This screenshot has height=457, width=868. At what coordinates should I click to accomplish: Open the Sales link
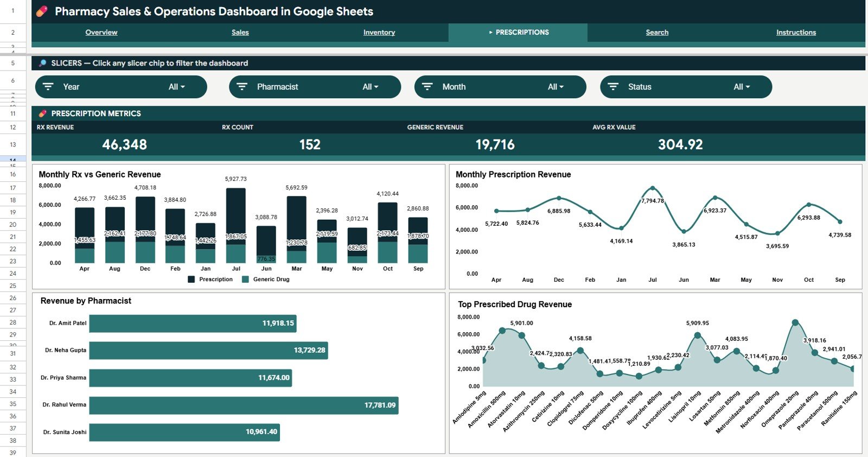(240, 33)
